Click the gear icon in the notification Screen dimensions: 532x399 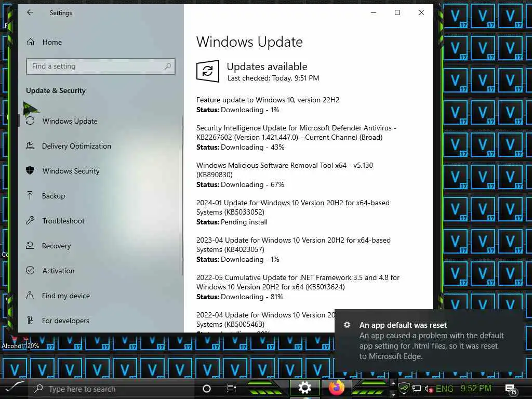(347, 325)
